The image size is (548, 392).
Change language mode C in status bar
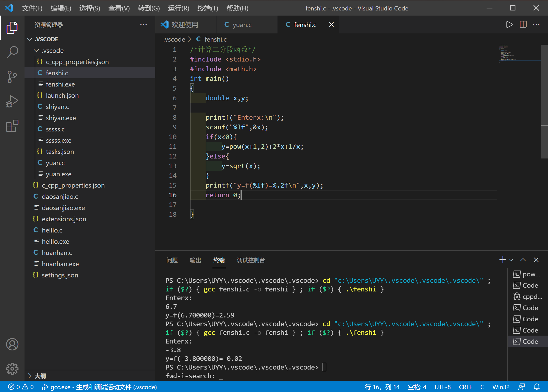(482, 387)
